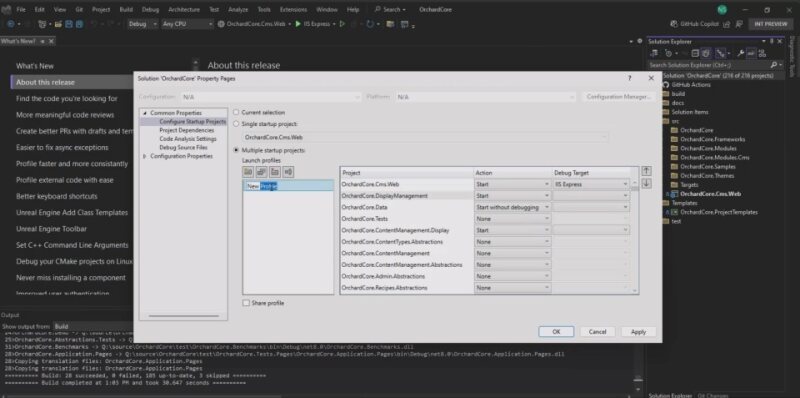Select the Current selection option
Image resolution: width=800 pixels, height=398 pixels.
(236, 112)
